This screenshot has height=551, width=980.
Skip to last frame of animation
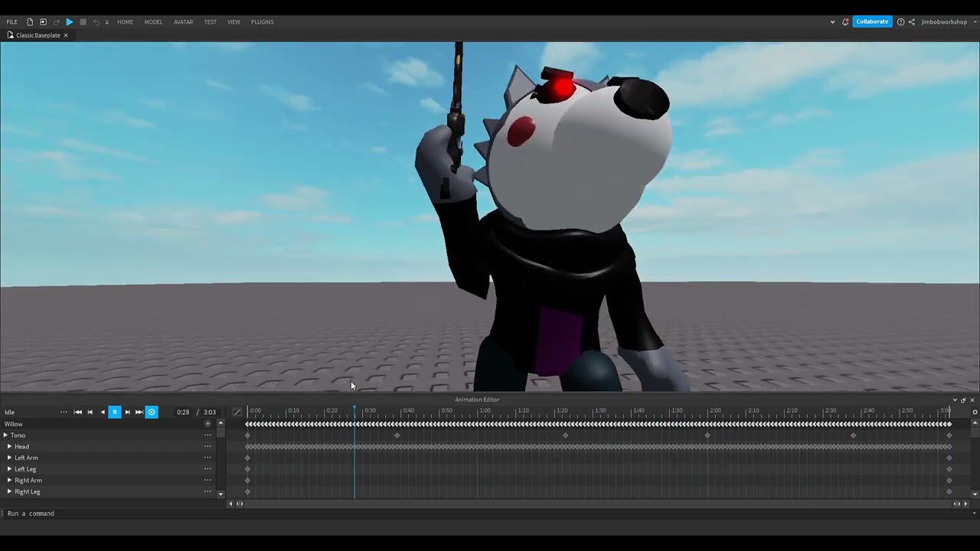click(139, 412)
